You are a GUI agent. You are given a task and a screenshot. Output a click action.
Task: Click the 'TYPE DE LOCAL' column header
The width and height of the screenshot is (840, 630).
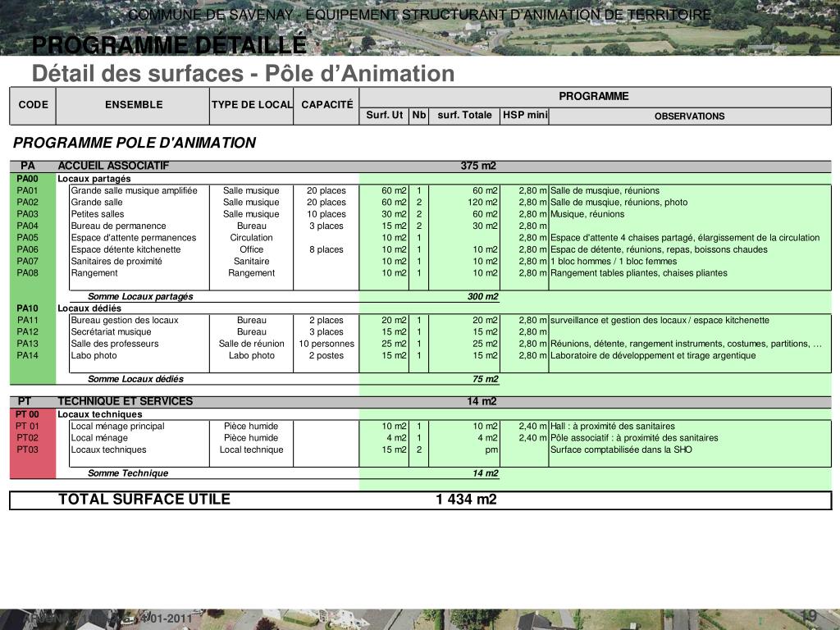click(252, 105)
